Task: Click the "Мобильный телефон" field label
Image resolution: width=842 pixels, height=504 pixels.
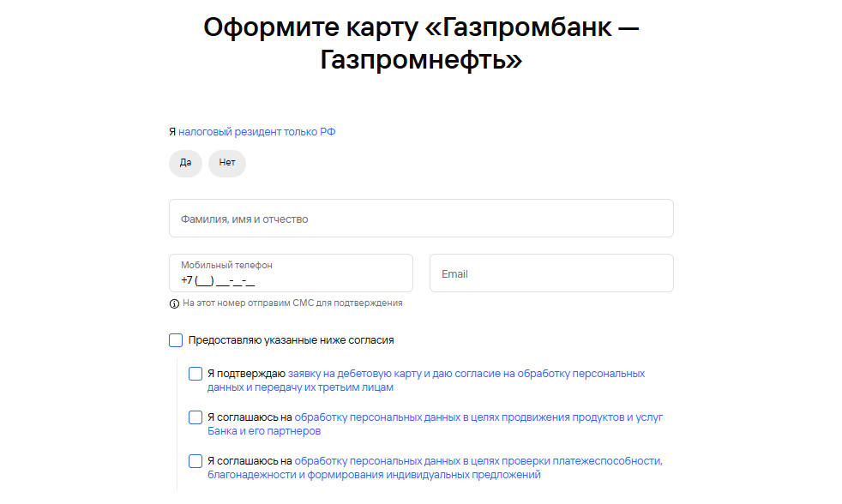Action: (x=226, y=266)
